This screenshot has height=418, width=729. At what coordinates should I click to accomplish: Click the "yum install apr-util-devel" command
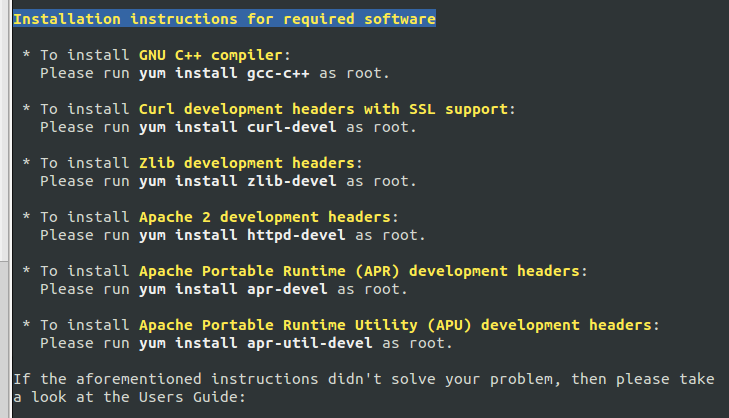pyautogui.click(x=256, y=343)
